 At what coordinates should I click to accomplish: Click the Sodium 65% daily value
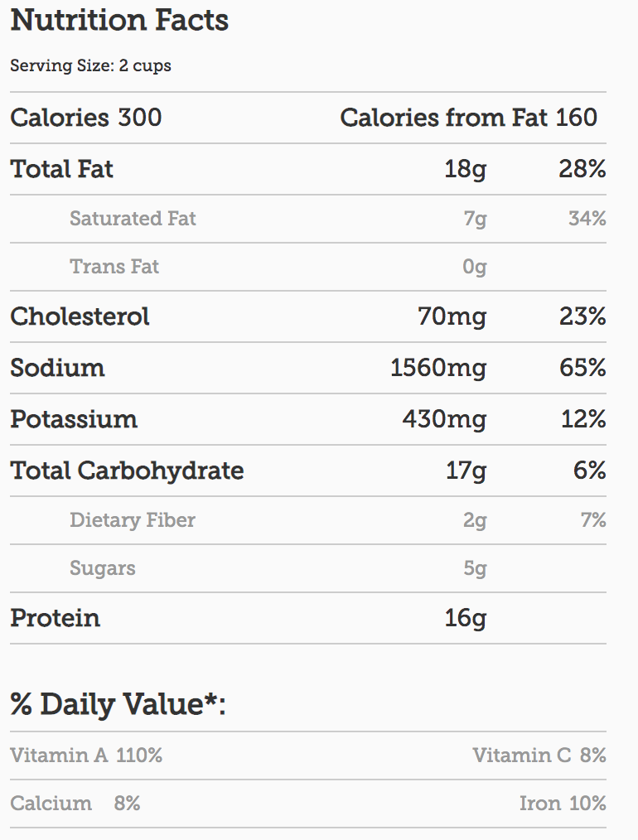click(x=582, y=368)
